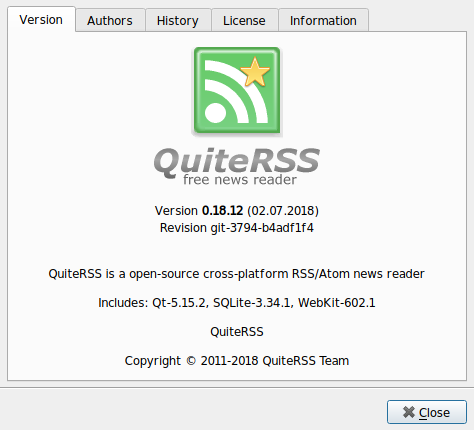Click the open-source cross-platform description line
Screen dimensions: 474x430
coord(237,274)
